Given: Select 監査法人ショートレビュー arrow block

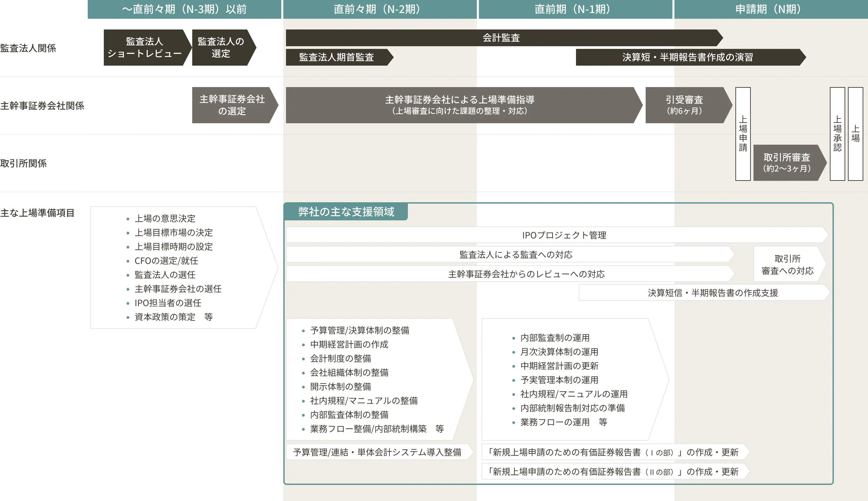Looking at the screenshot, I should (144, 48).
